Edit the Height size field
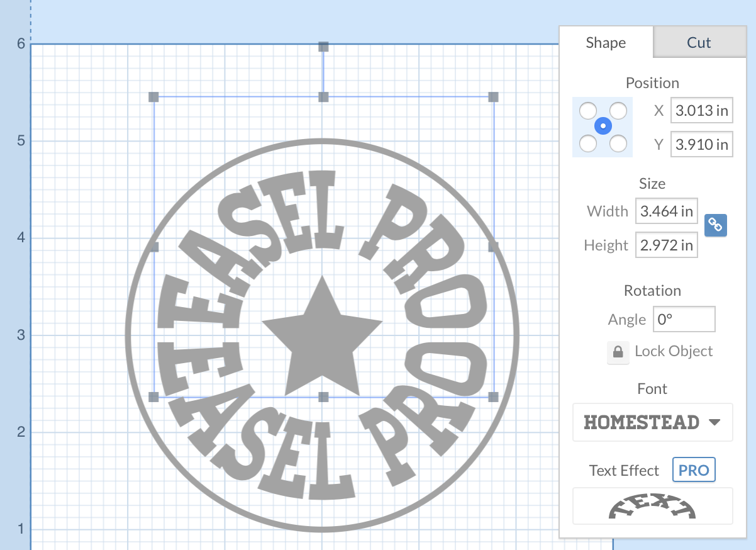 tap(667, 245)
